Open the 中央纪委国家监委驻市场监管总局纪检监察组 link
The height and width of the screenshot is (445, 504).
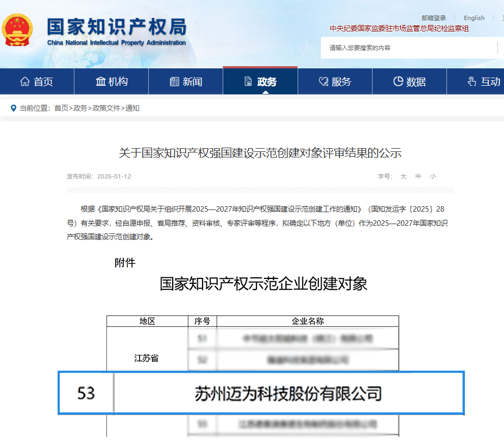(x=399, y=29)
